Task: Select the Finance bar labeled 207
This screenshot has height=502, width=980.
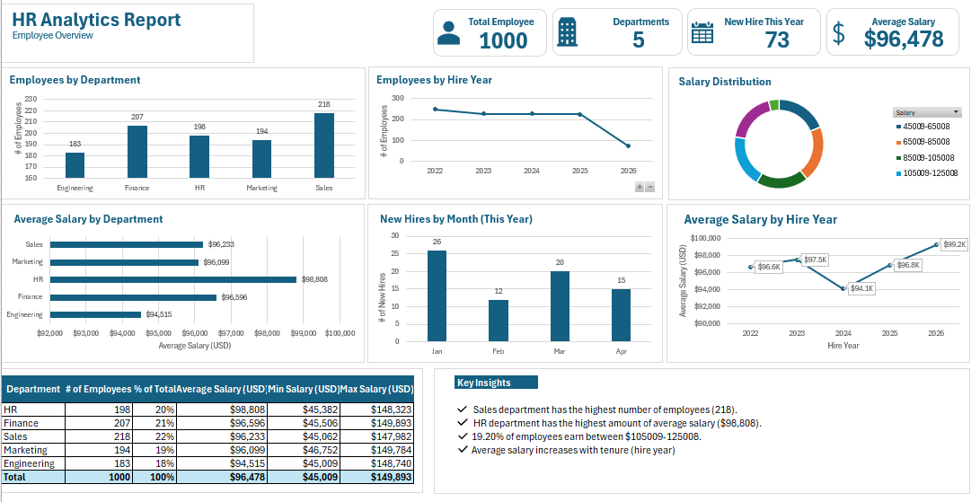Action: pyautogui.click(x=137, y=152)
